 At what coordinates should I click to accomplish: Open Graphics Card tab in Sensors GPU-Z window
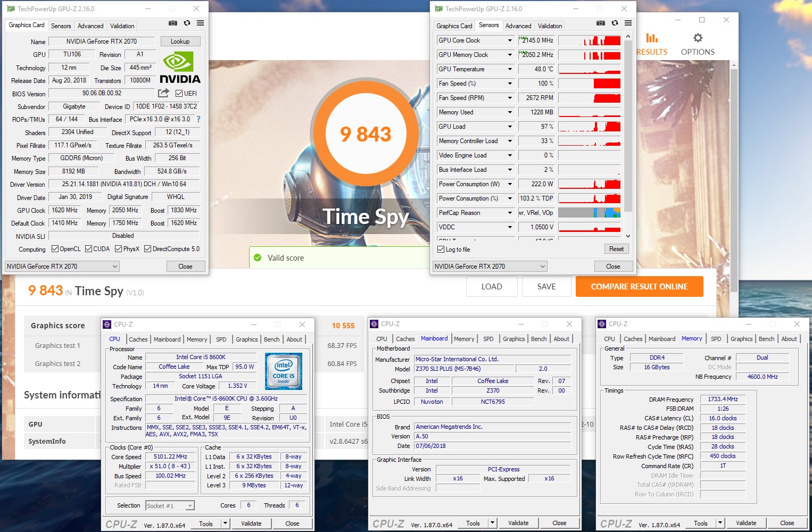(x=454, y=26)
